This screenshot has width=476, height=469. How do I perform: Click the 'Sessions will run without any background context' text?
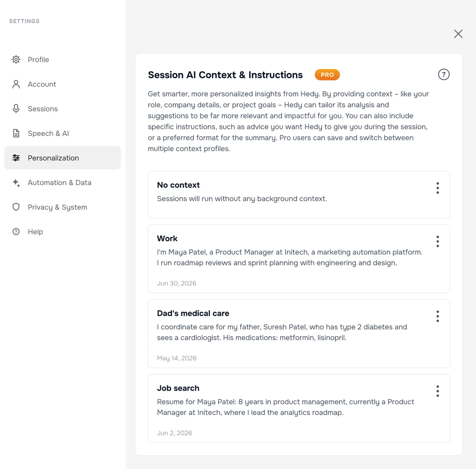click(242, 199)
